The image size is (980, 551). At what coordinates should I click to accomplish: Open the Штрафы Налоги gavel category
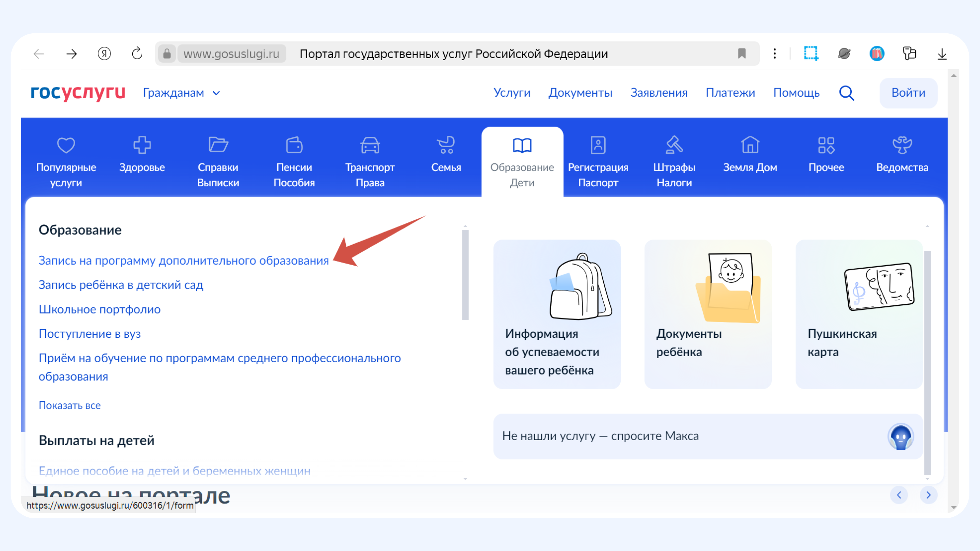pos(674,162)
